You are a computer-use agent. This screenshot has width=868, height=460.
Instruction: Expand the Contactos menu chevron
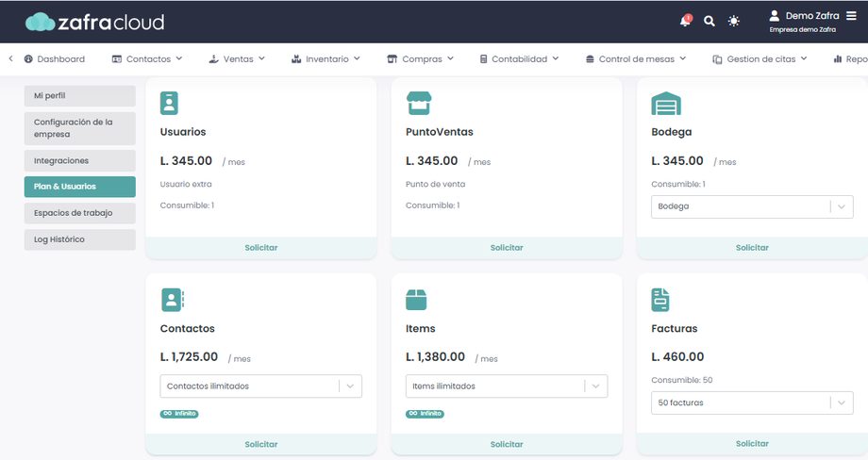point(179,58)
